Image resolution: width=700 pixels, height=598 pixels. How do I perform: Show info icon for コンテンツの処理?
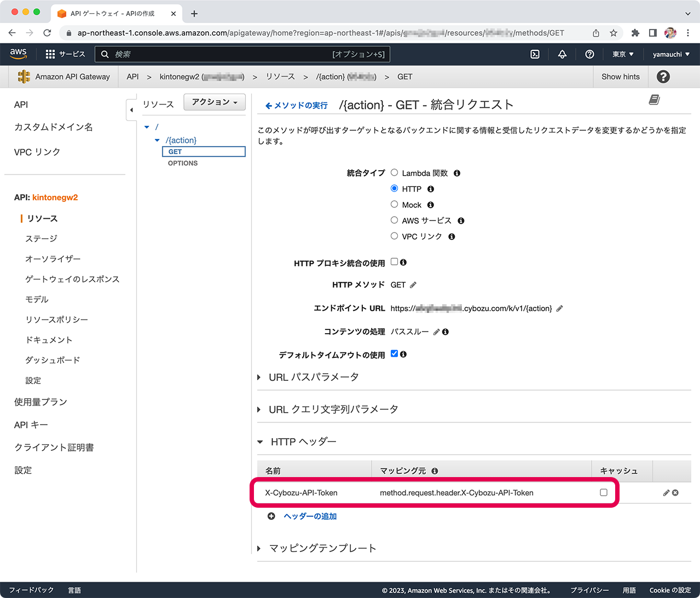[x=446, y=332]
